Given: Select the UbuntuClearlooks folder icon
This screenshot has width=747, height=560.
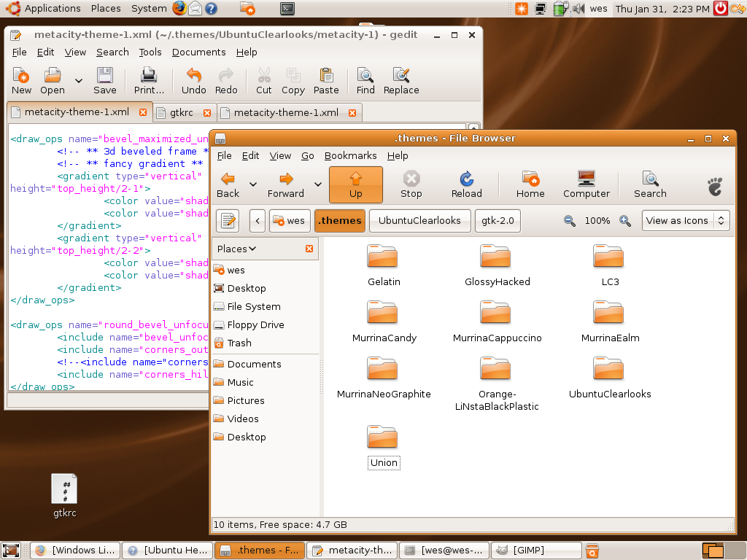Looking at the screenshot, I should pyautogui.click(x=608, y=368).
